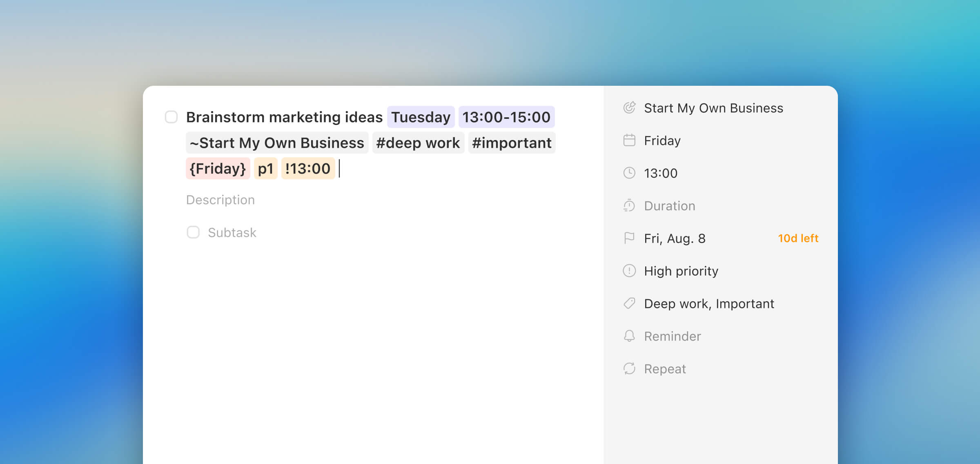Click the deadline flag icon
Image resolution: width=980 pixels, height=464 pixels.
point(629,238)
